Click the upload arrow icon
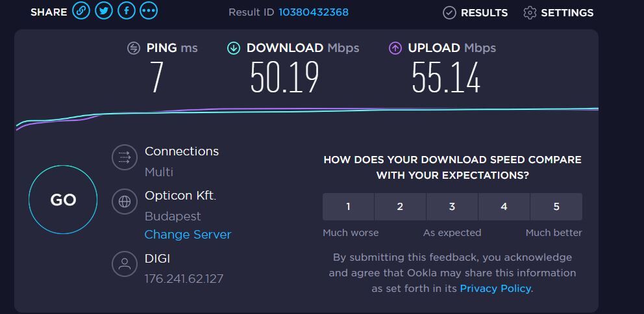The image size is (644, 314). [395, 49]
